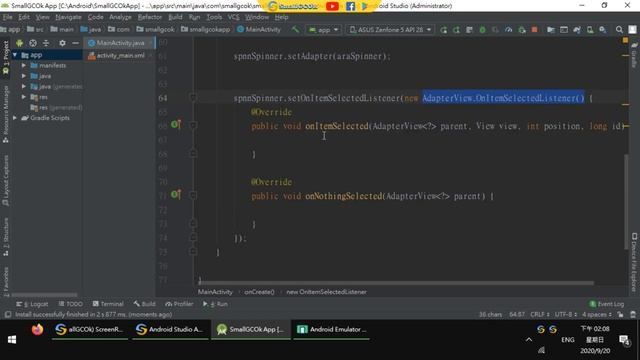Click the status bar tool window toggle icon

(7, 314)
